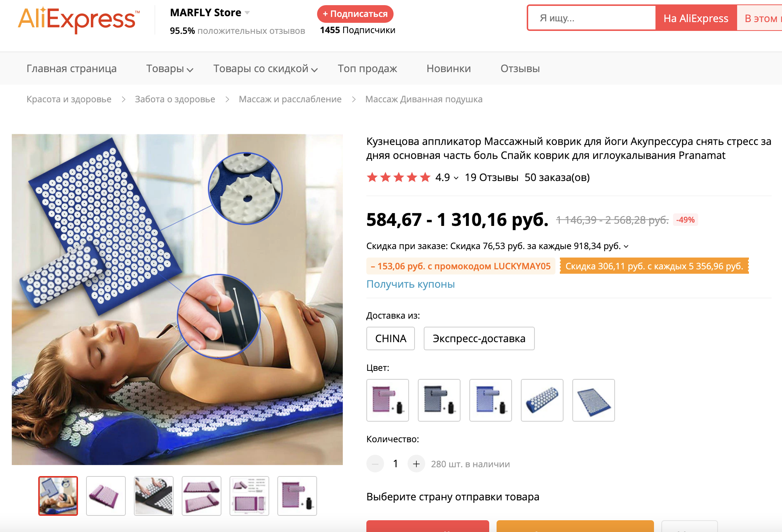Focus the Я ищу search field

591,18
